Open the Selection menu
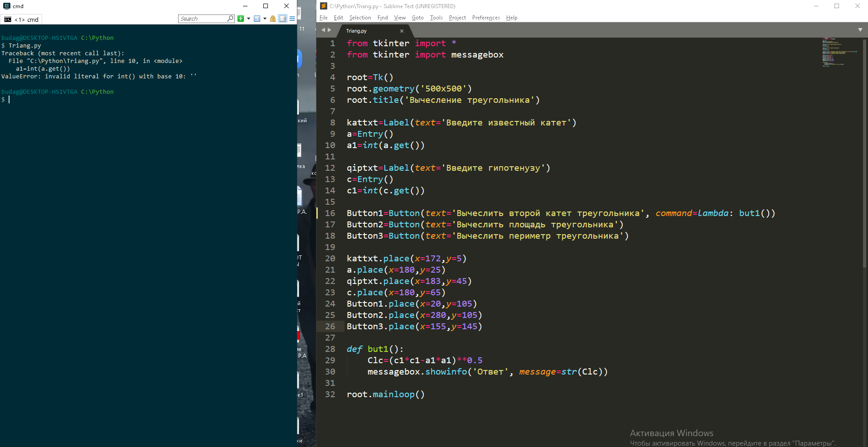The width and height of the screenshot is (868, 447). pos(360,18)
